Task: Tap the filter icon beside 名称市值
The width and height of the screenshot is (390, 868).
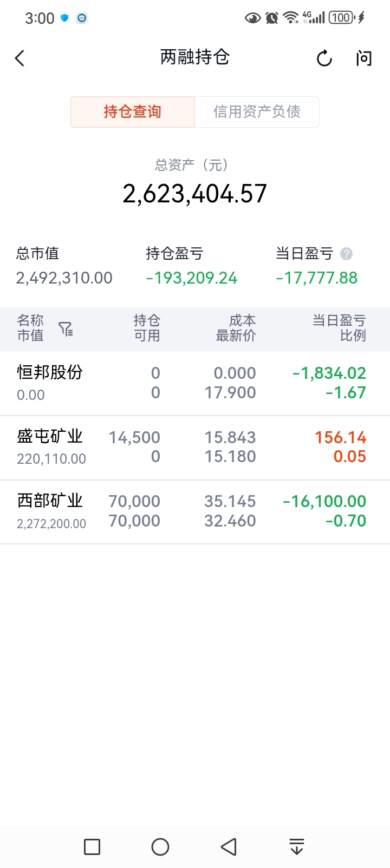Action: (66, 328)
